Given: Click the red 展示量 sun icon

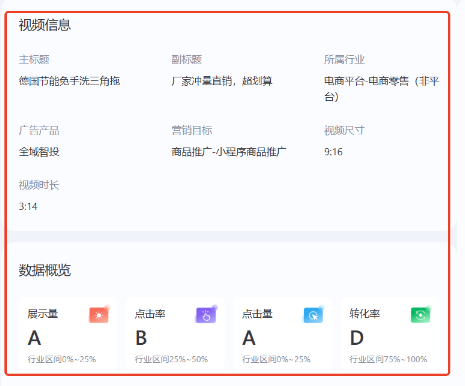Looking at the screenshot, I should point(99,315).
